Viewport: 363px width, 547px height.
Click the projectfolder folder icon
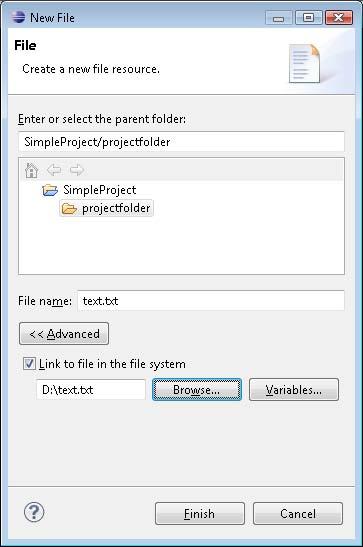coord(69,209)
